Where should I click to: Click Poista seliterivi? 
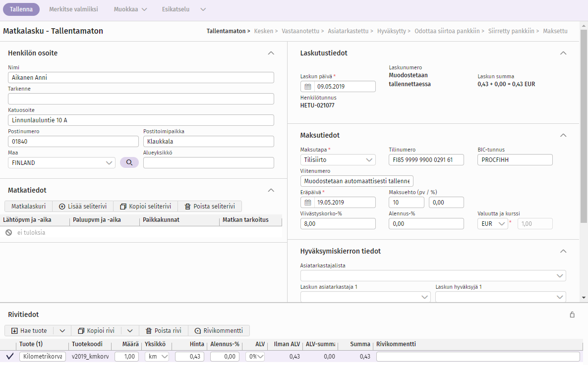[210, 206]
